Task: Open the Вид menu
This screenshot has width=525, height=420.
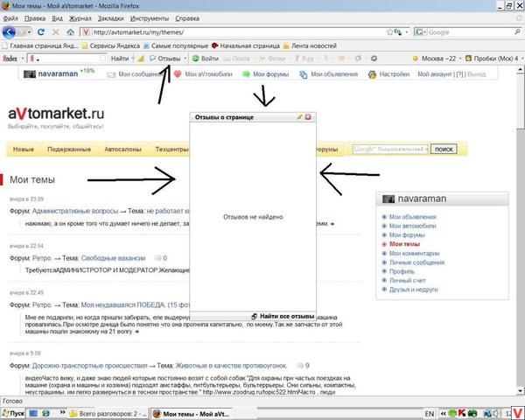Action: [57, 18]
